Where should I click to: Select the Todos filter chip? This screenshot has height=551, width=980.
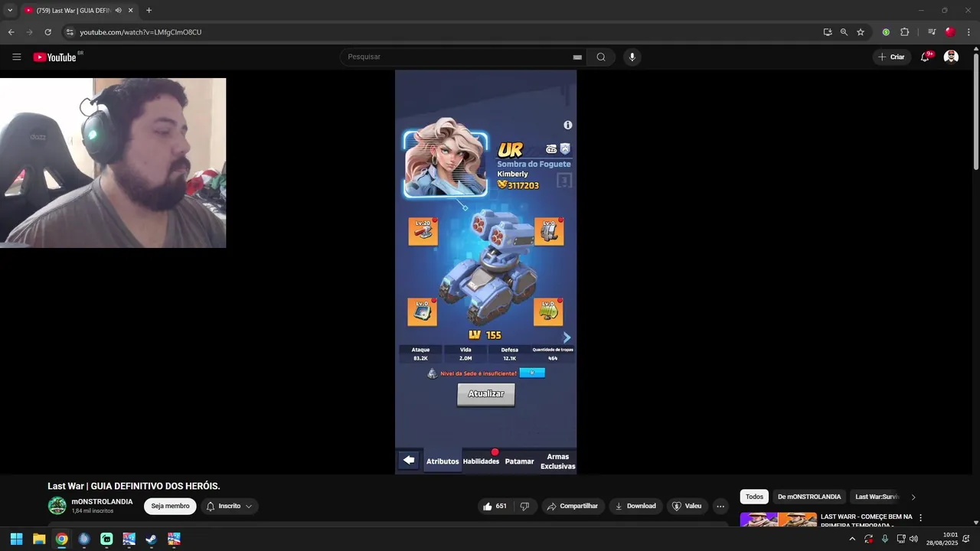pyautogui.click(x=754, y=497)
